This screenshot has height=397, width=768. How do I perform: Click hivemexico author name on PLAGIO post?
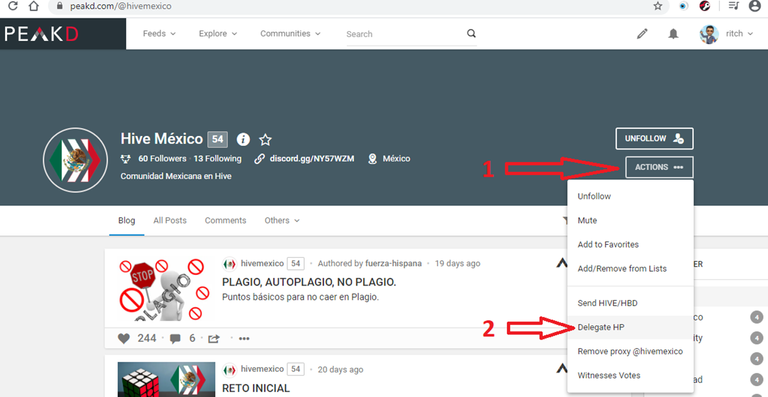pos(262,263)
